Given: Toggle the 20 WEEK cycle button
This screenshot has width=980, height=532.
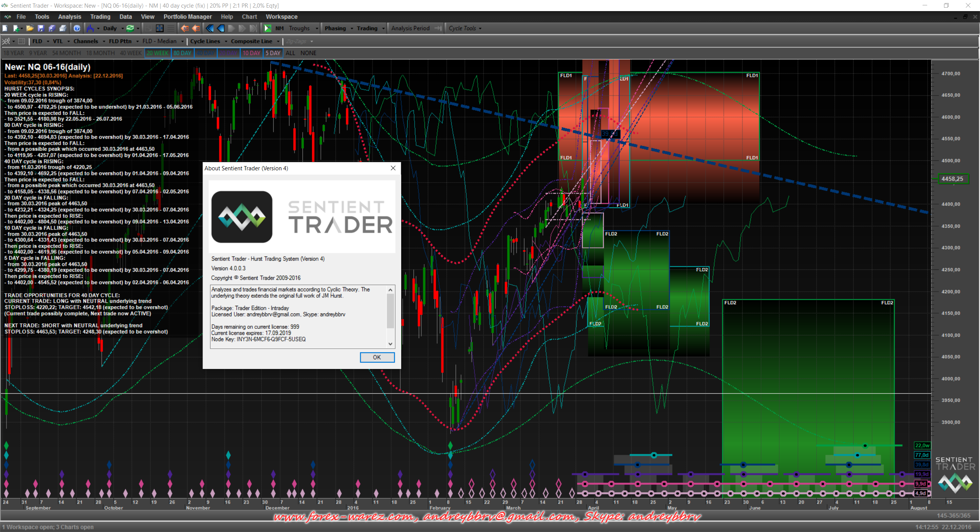Looking at the screenshot, I should click(x=157, y=53).
